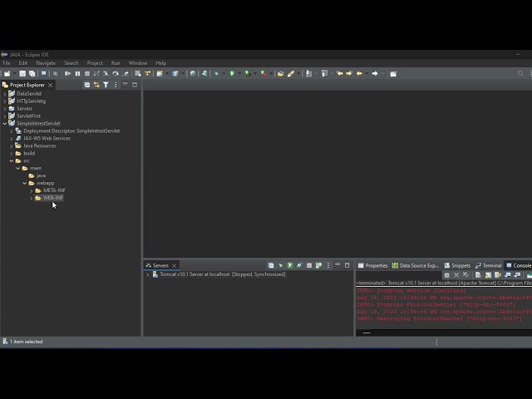Click the Step Return debug icon
Screen dimensions: 532x399
[x=126, y=74]
